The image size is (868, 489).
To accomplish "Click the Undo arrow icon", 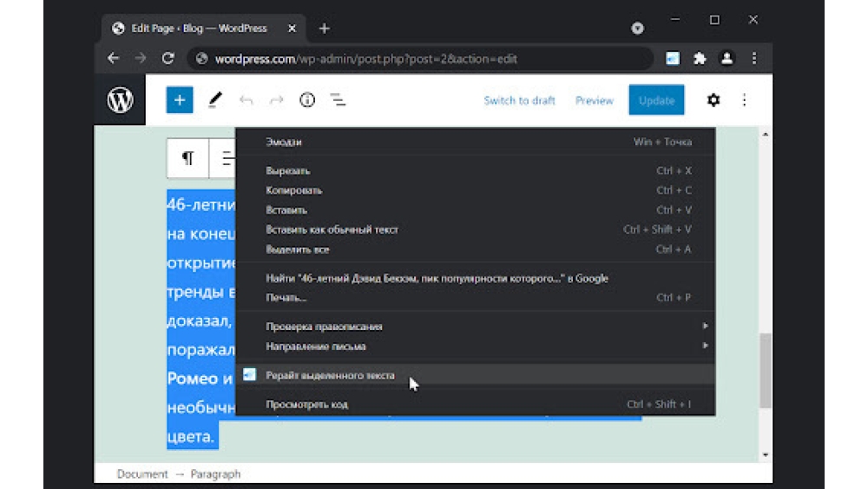I will tap(247, 100).
